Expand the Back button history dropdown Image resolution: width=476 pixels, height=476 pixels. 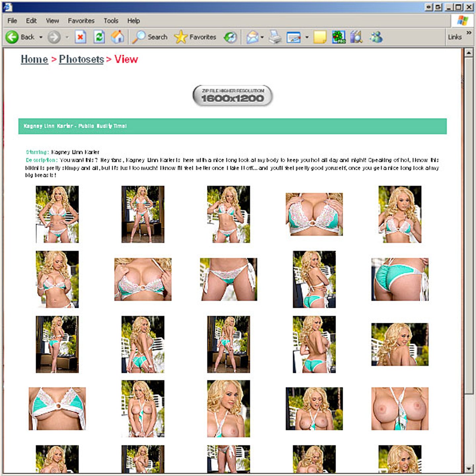pyautogui.click(x=41, y=37)
